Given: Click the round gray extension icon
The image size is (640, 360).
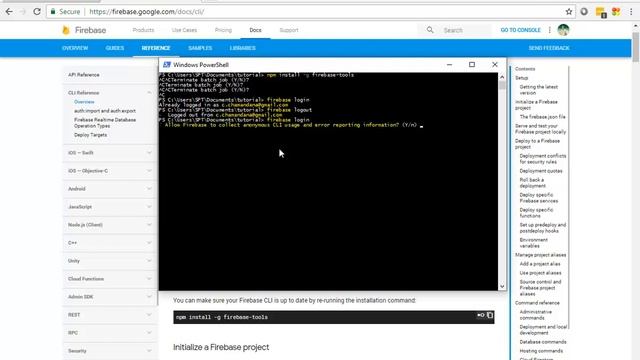Looking at the screenshot, I should 584,12.
